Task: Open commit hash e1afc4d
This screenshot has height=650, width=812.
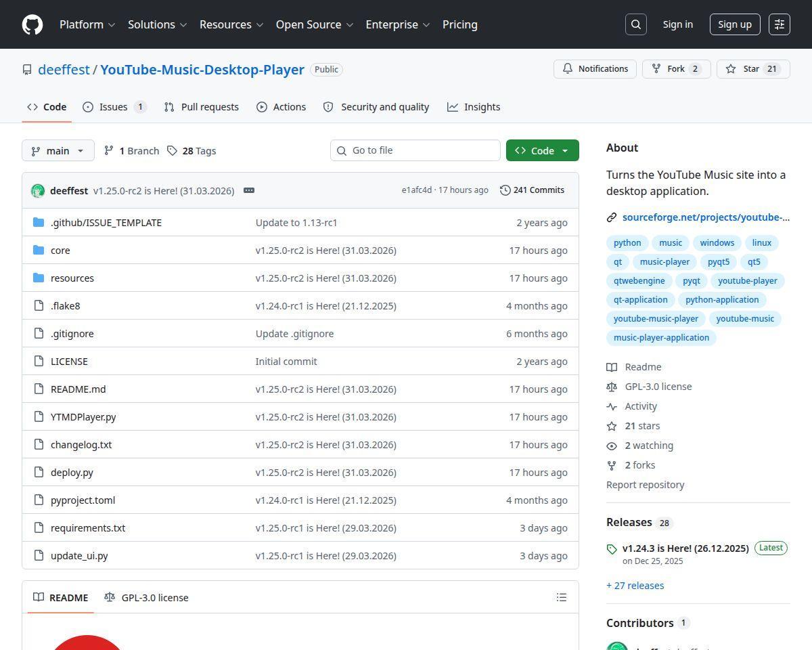Action: point(416,190)
